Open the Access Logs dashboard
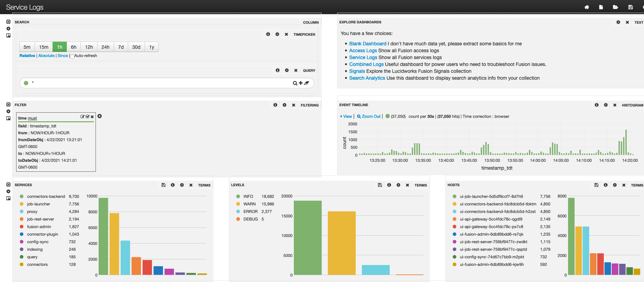Image resolution: width=644 pixels, height=282 pixels. pyautogui.click(x=363, y=50)
